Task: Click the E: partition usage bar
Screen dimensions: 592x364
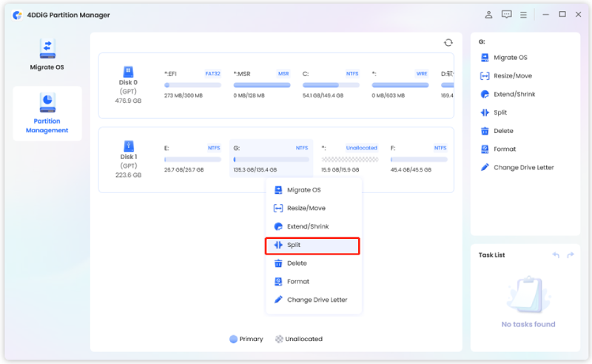Action: pyautogui.click(x=192, y=159)
